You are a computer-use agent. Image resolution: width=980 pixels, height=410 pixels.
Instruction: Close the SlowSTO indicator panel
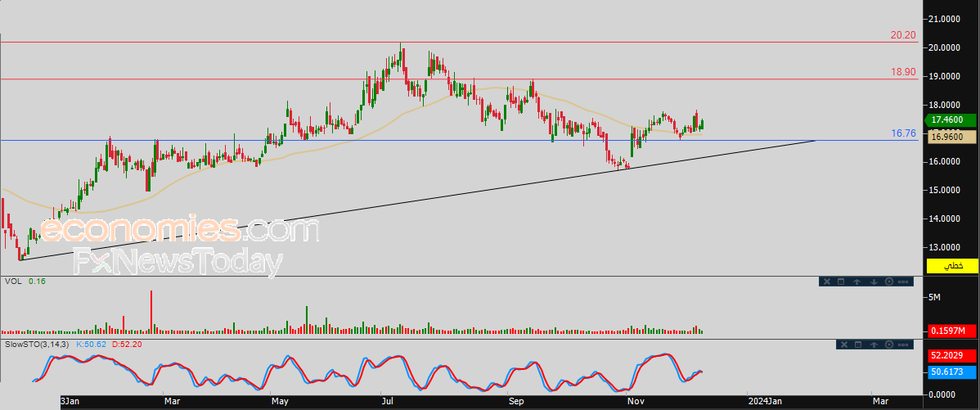click(x=843, y=345)
